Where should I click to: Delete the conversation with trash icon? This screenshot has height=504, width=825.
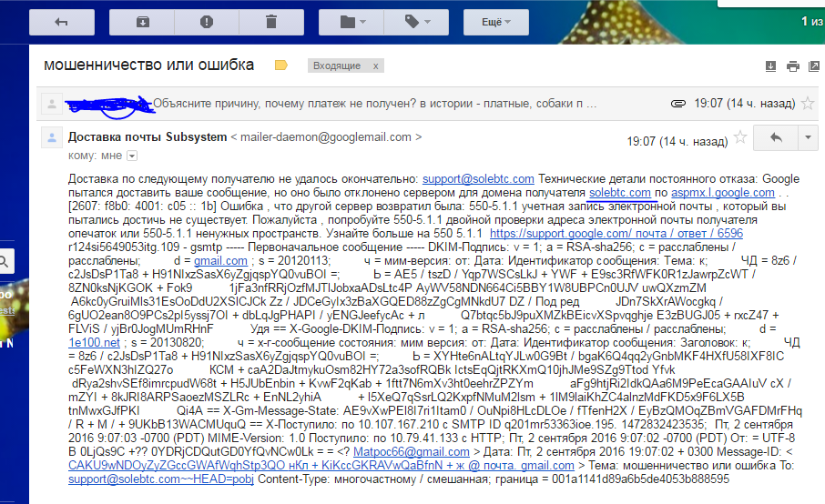click(270, 20)
